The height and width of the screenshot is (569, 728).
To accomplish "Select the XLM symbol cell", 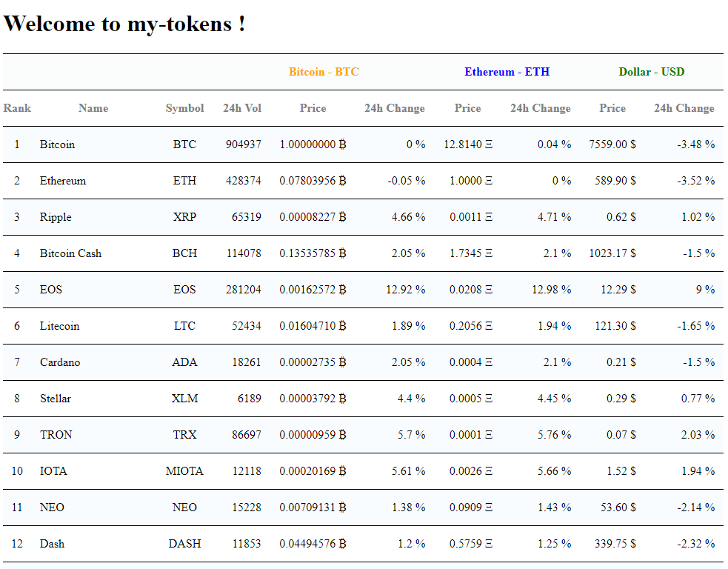I will click(185, 398).
